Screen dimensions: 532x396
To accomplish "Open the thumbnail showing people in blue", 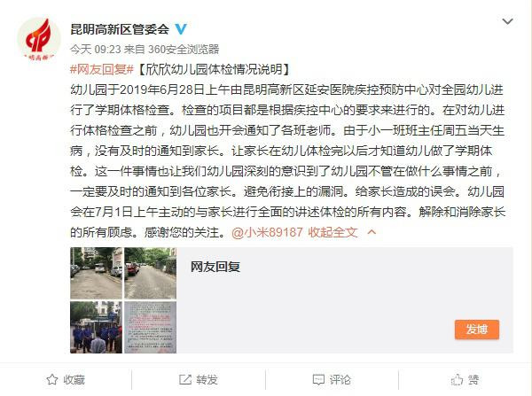I will click(x=96, y=327).
